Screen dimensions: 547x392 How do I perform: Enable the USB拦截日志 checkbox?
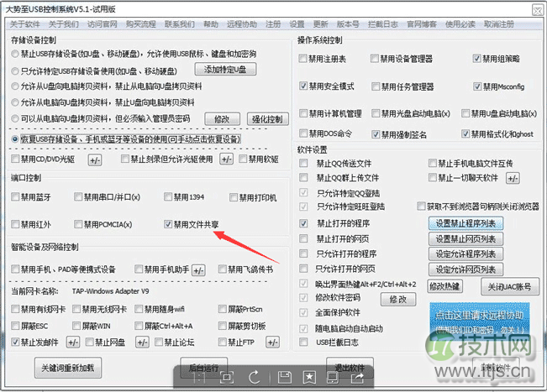(303, 342)
